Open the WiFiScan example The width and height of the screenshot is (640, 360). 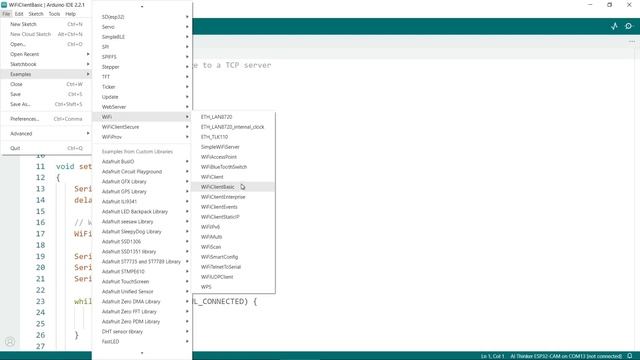233,247
